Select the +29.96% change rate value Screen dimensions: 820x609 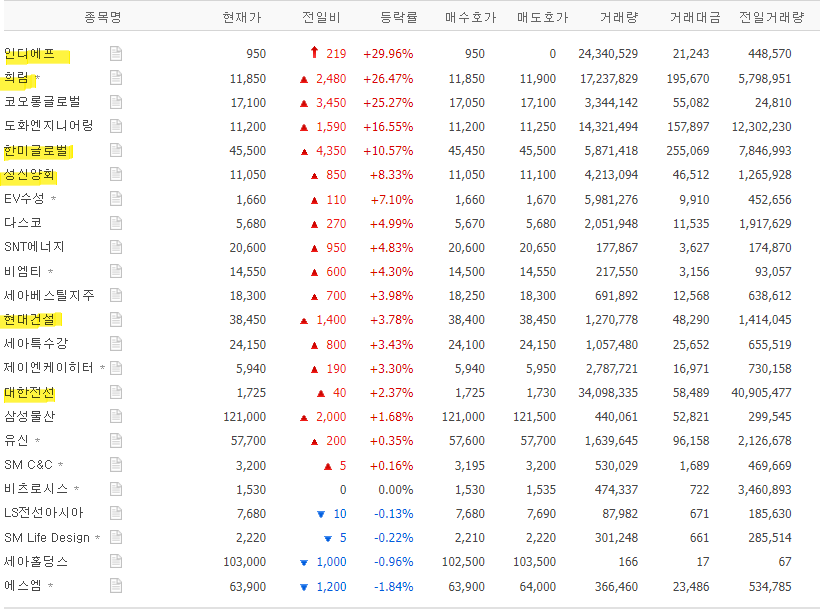point(388,54)
